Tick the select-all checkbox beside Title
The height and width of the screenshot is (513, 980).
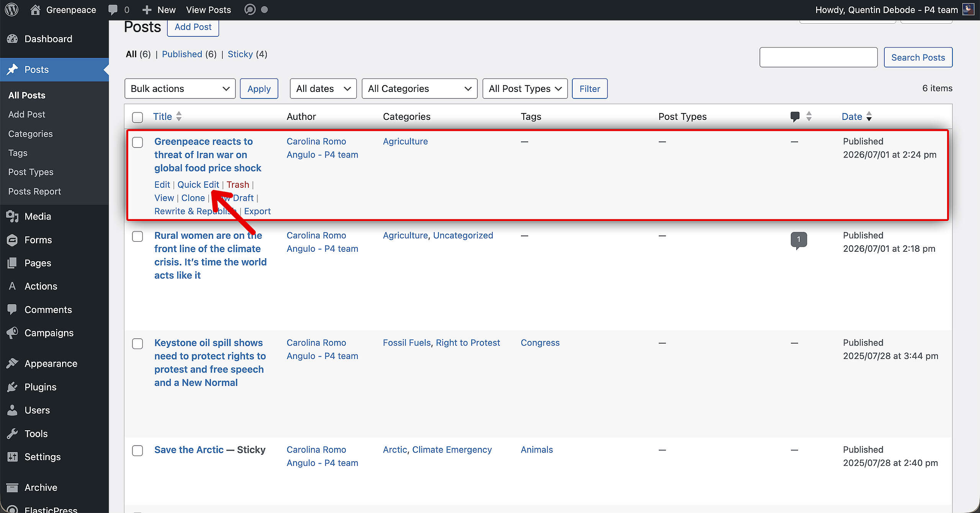click(137, 117)
